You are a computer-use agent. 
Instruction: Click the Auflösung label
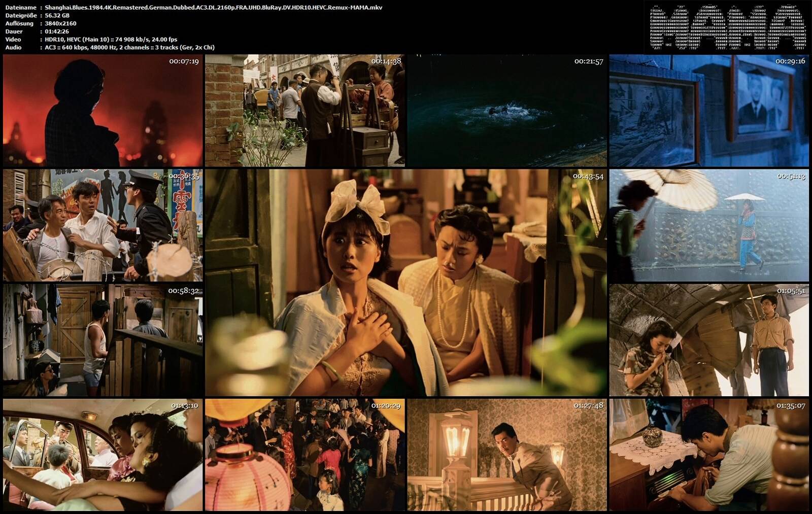coord(19,23)
